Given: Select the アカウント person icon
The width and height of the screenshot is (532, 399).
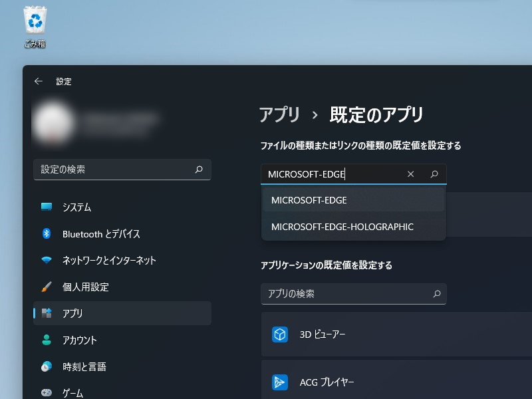Looking at the screenshot, I should coord(47,340).
